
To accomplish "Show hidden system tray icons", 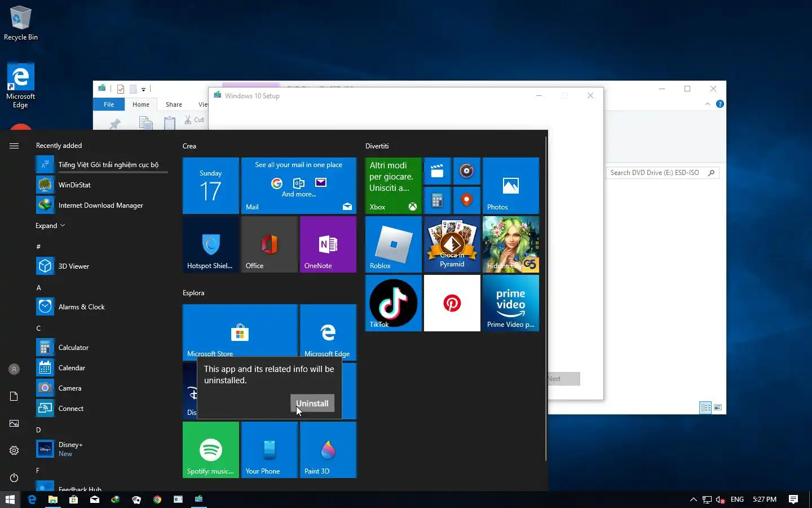I will (693, 500).
